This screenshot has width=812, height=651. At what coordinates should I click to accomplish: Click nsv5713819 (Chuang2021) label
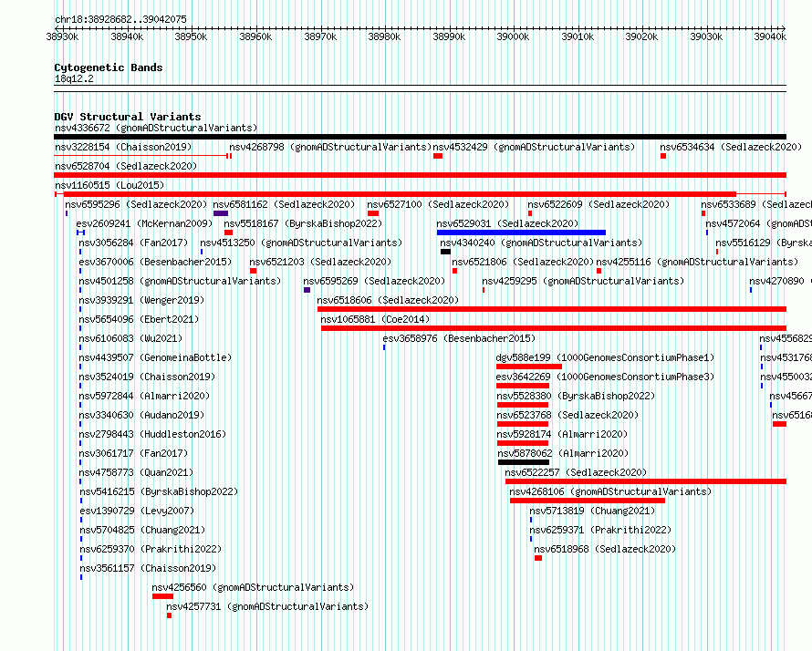(592, 511)
